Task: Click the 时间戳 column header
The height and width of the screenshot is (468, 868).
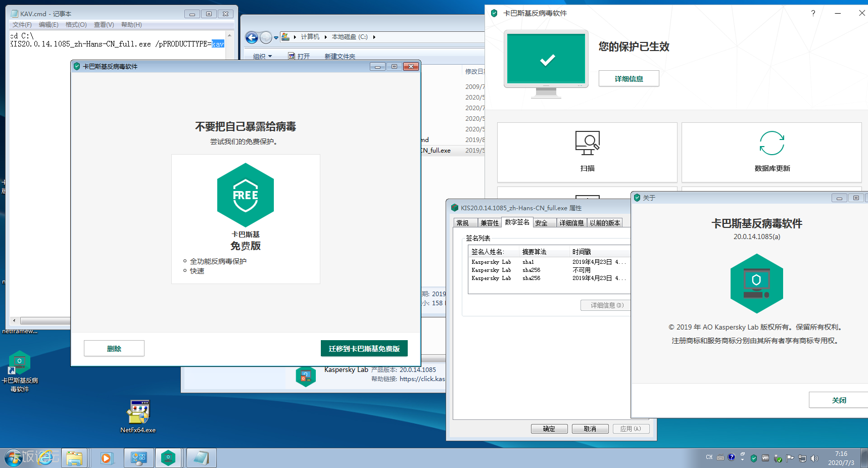Action: pos(600,252)
